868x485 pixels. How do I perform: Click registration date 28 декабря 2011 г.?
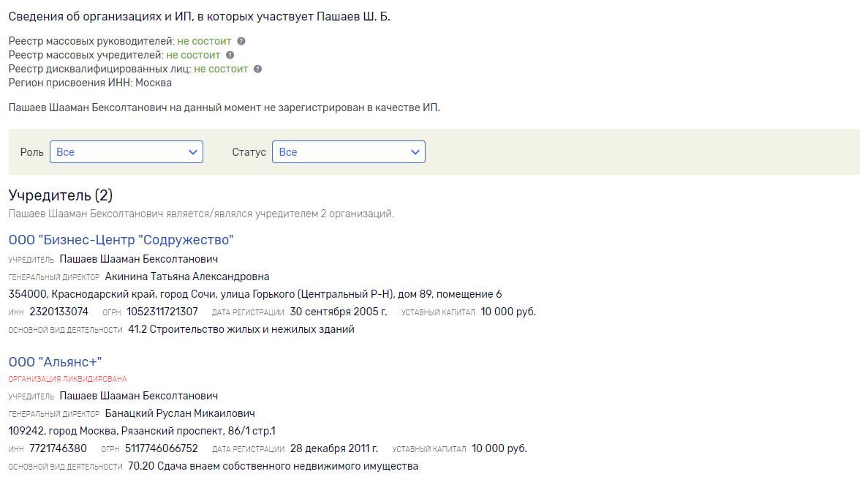click(x=334, y=448)
